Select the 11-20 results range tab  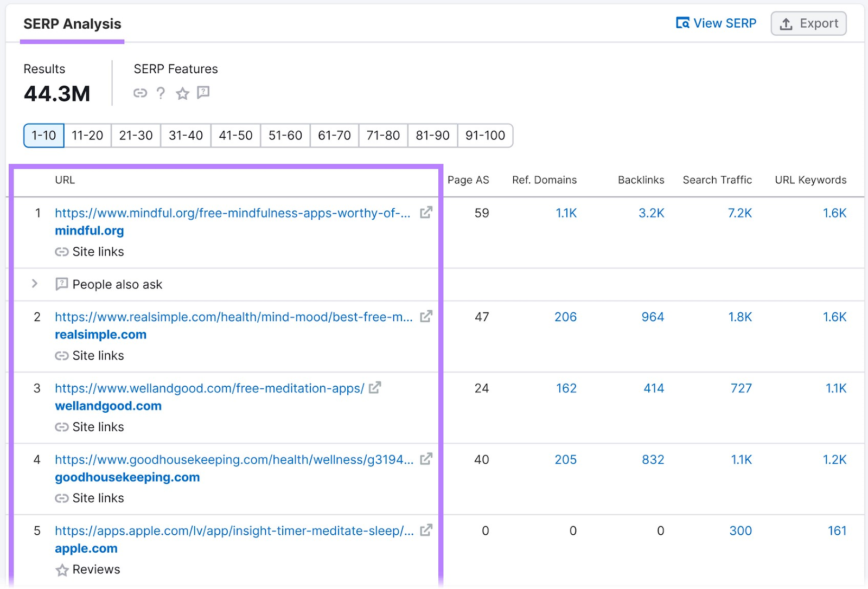pyautogui.click(x=87, y=136)
